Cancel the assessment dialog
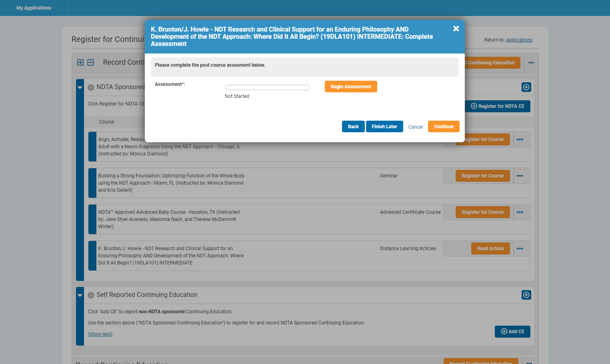Image resolution: width=610 pixels, height=364 pixels. [416, 127]
